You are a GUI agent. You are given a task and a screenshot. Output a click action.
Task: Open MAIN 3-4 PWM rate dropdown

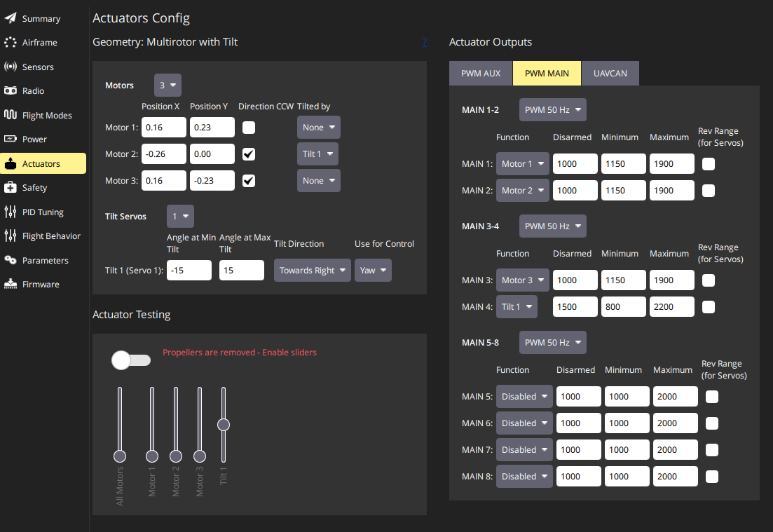[x=553, y=226]
